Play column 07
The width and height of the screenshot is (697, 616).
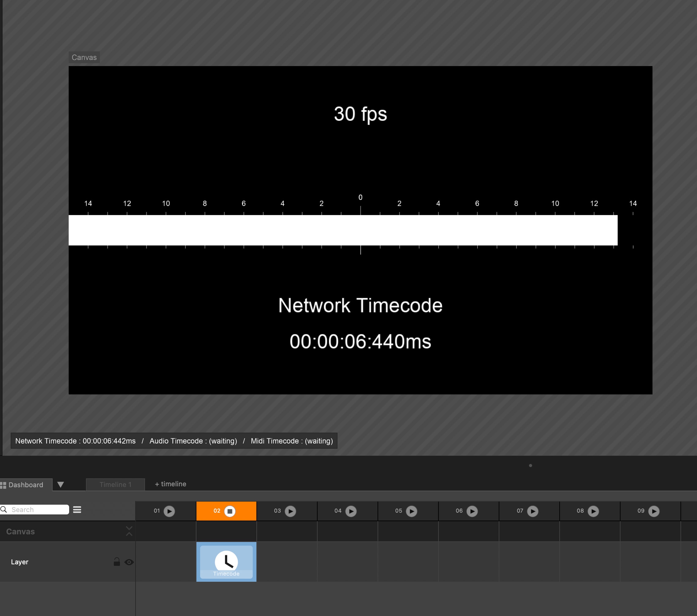click(x=533, y=511)
